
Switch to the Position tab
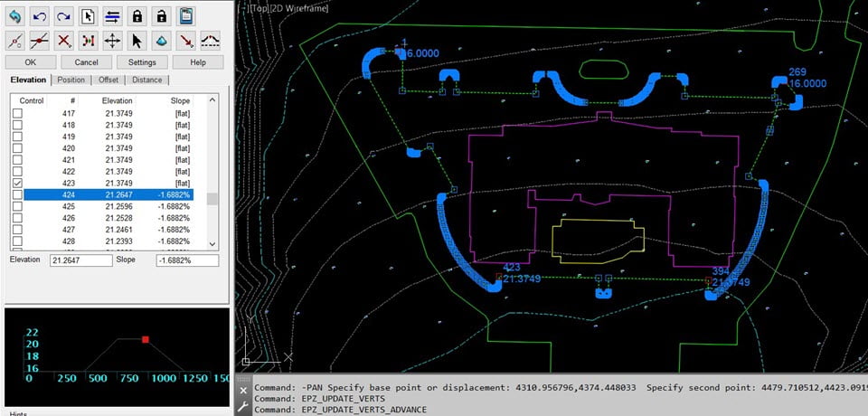coord(71,80)
